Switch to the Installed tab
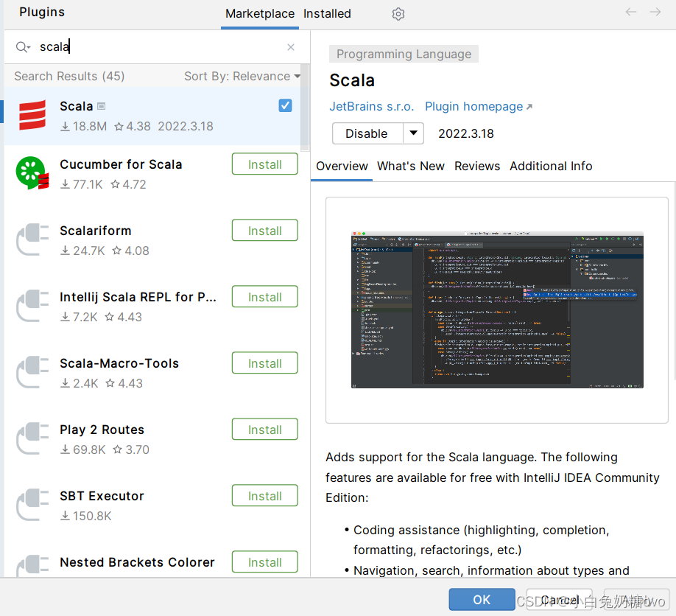Image resolution: width=676 pixels, height=616 pixels. pyautogui.click(x=327, y=13)
